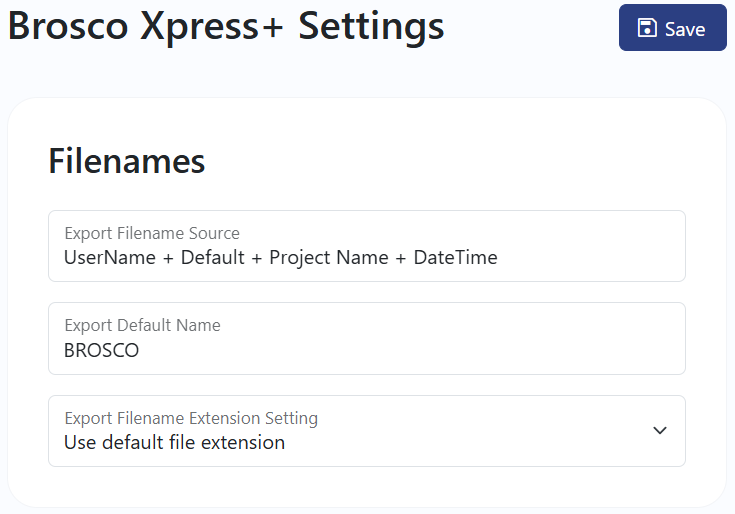Expand the Export Filename Extension Setting chevron

660,430
